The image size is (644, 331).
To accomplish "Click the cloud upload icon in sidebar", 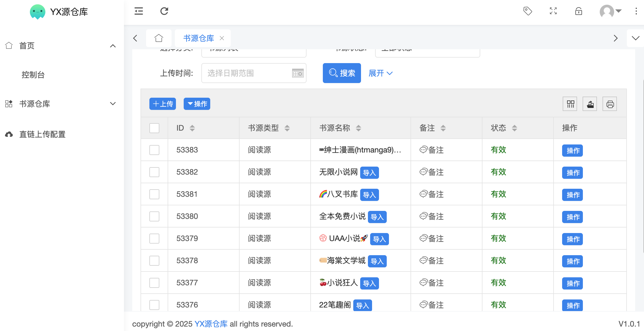I will tap(9, 134).
